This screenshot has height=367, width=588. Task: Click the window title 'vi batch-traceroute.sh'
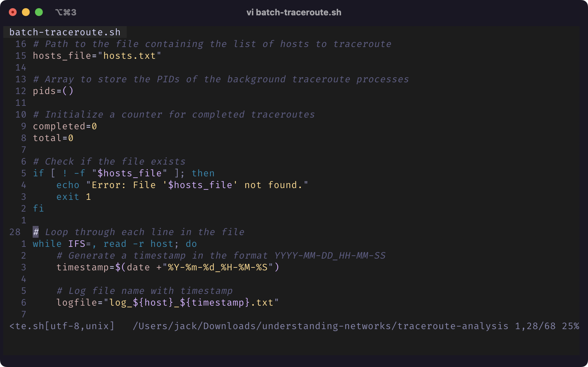click(x=294, y=12)
